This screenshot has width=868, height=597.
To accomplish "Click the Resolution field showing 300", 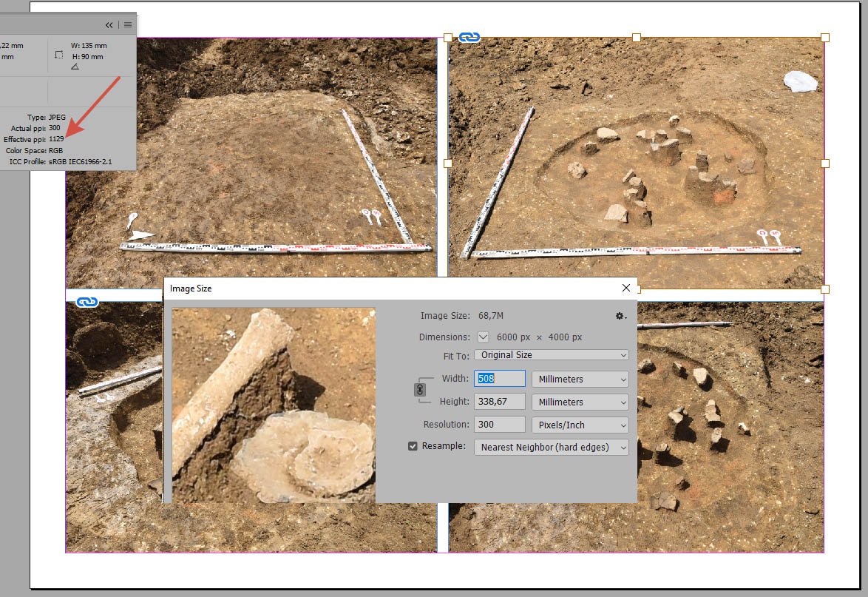I will click(499, 424).
